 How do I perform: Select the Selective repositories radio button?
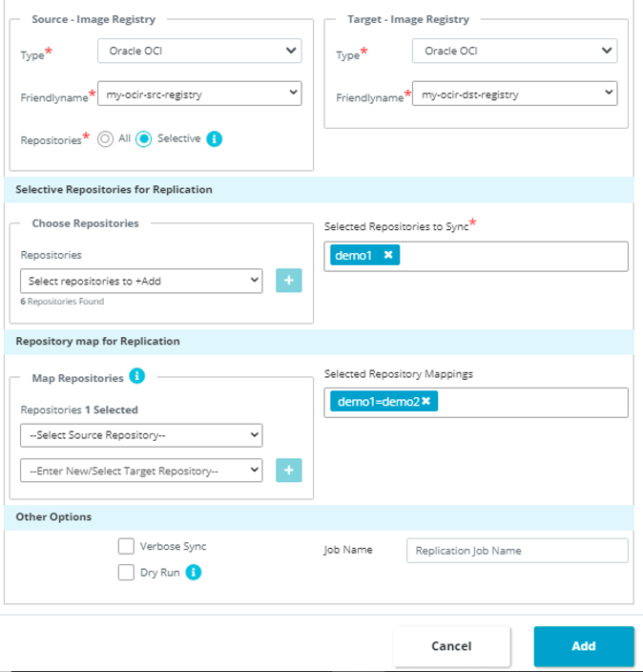click(x=144, y=139)
